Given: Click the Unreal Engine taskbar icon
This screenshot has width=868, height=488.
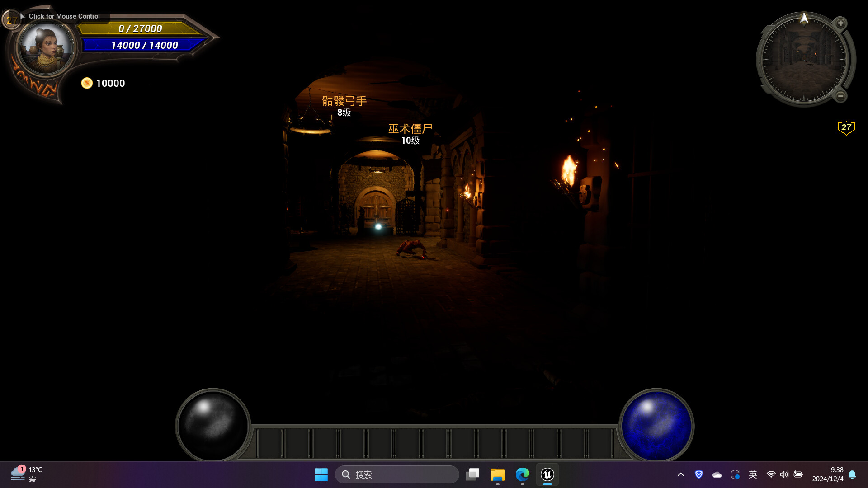Looking at the screenshot, I should (547, 474).
